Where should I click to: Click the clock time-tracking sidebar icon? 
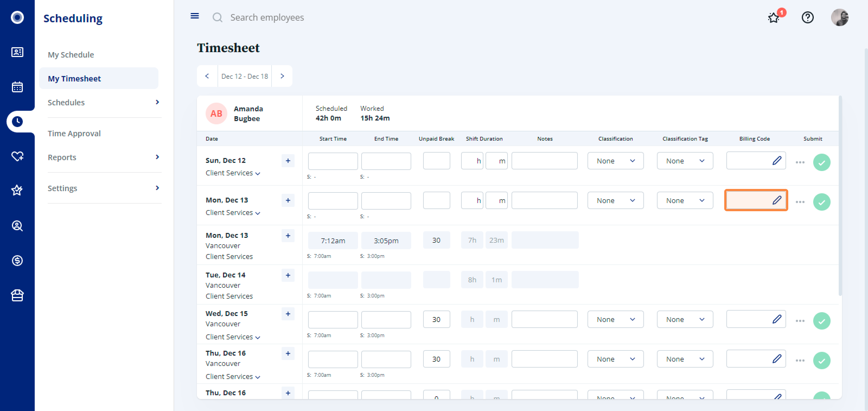17,121
